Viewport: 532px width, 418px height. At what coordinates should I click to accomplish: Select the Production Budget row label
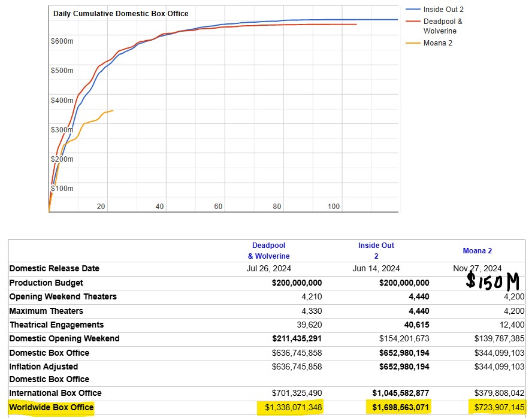point(46,283)
